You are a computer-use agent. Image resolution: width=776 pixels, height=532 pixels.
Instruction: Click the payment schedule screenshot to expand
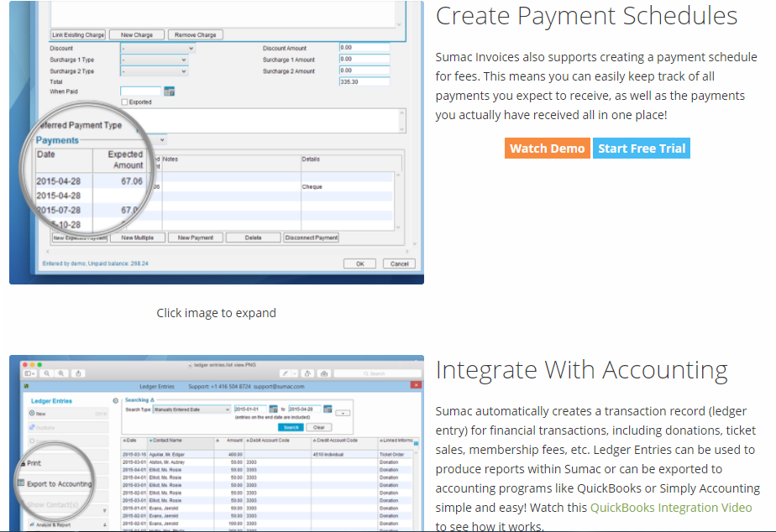pyautogui.click(x=217, y=143)
